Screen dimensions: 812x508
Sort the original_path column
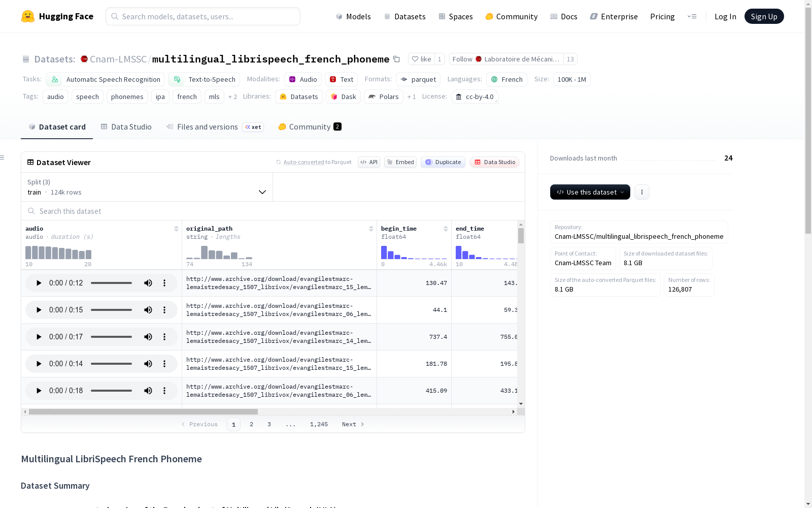[x=371, y=229]
